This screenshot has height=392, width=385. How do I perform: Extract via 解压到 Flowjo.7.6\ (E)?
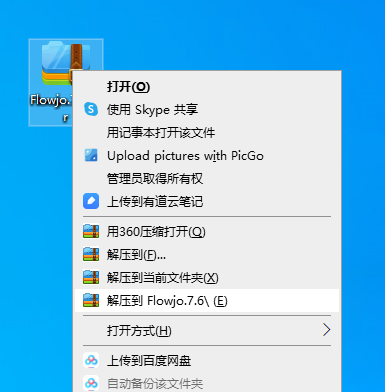(207, 301)
